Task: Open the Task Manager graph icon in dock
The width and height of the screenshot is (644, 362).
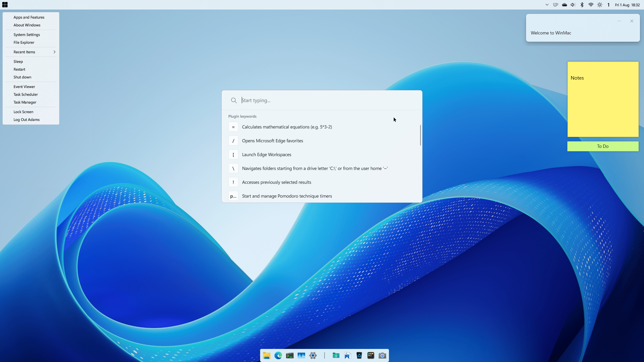Action: (301, 355)
